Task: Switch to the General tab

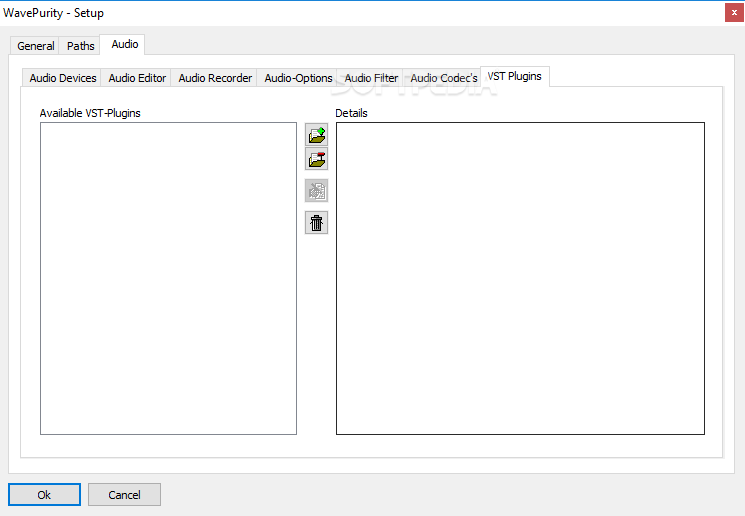Action: (35, 46)
